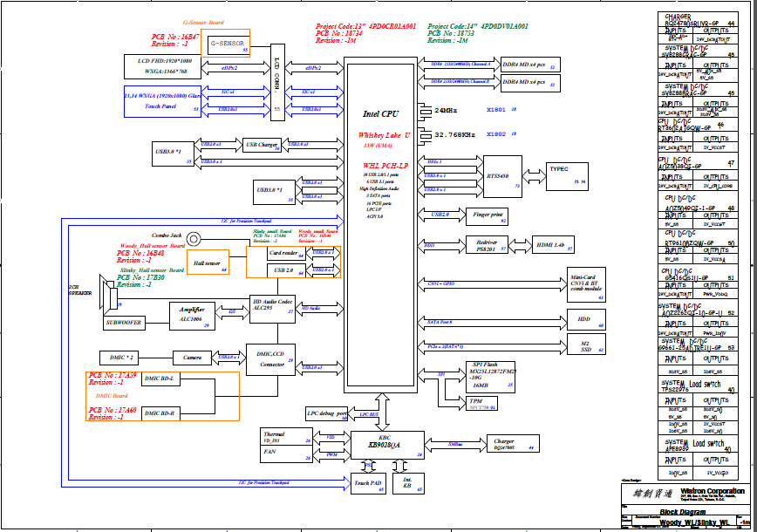This screenshot has width=757, height=532.
Task: Select the RT9610BZQW-GP power table entry
Action: click(698, 240)
